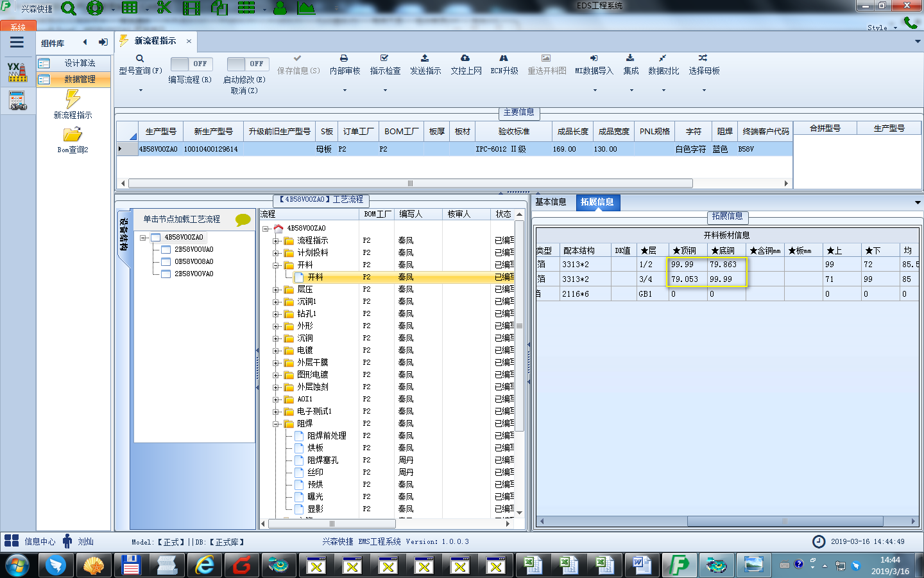This screenshot has width=924, height=578.
Task: Click the green area chart icon
Action: [x=307, y=8]
